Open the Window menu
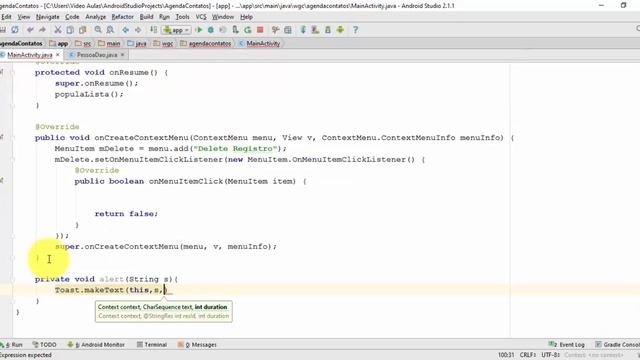The width and height of the screenshot is (640, 360). (x=223, y=17)
